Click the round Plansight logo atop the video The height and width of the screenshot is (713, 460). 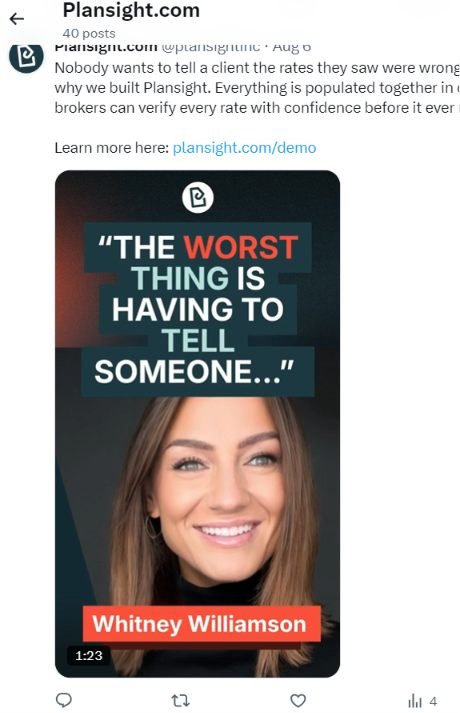(198, 197)
